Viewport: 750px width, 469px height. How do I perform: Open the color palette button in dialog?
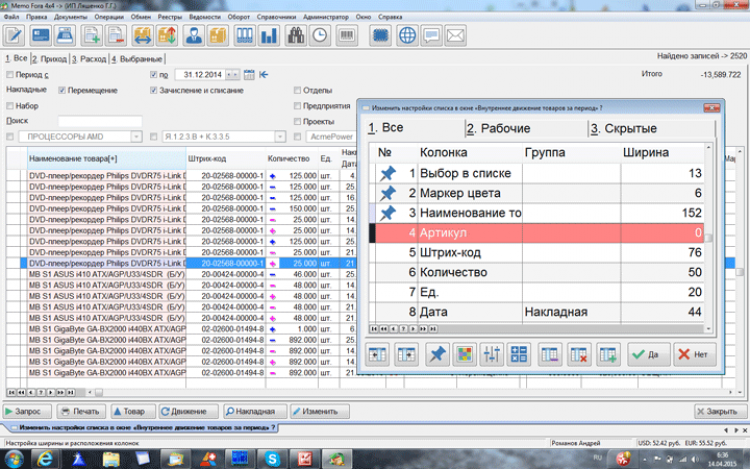(464, 354)
